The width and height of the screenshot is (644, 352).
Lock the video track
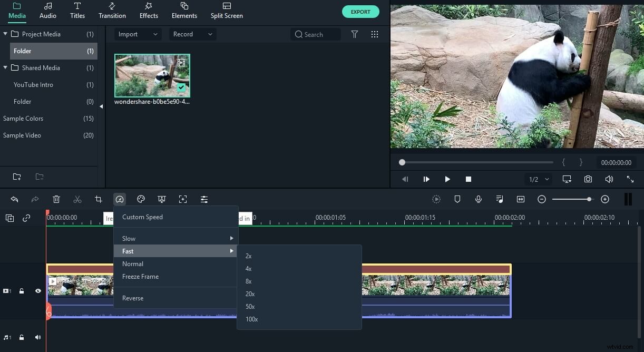point(22,290)
